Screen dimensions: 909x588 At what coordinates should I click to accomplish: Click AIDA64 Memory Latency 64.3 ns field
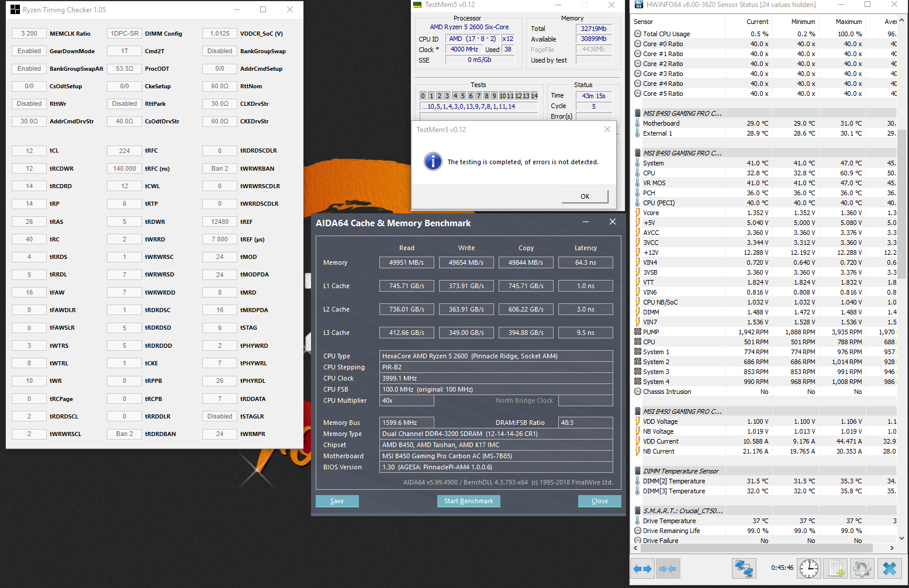click(586, 262)
